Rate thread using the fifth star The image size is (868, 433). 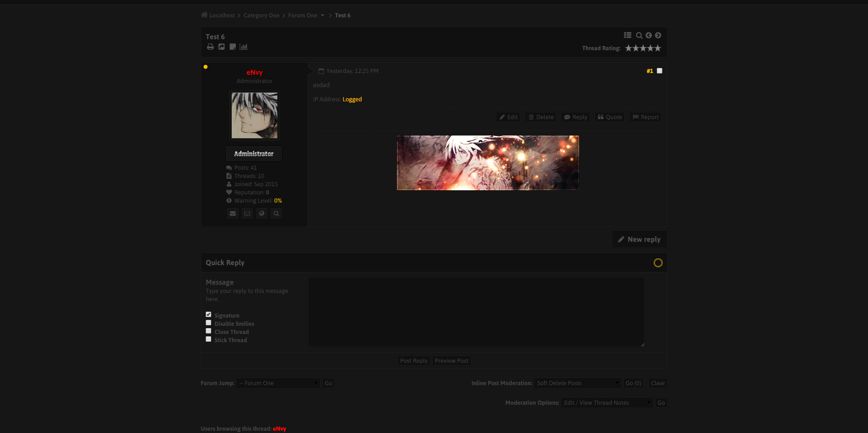tap(657, 48)
